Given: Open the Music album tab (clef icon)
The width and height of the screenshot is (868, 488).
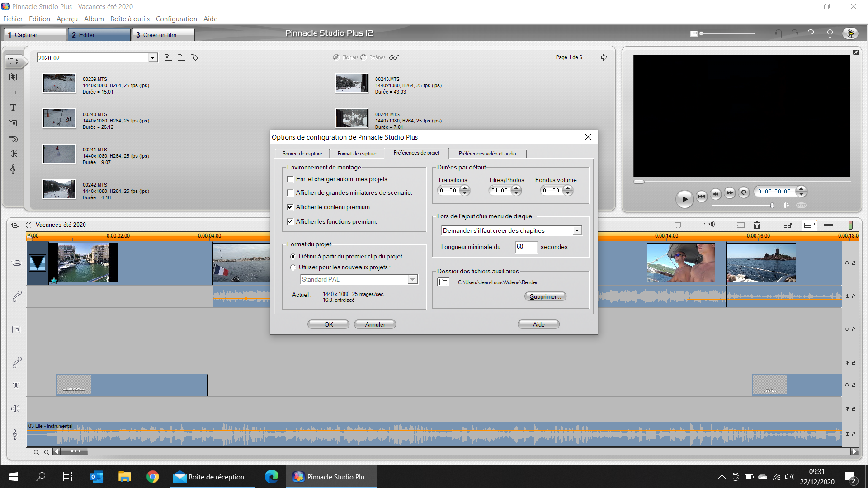Looking at the screenshot, I should pos(13,169).
